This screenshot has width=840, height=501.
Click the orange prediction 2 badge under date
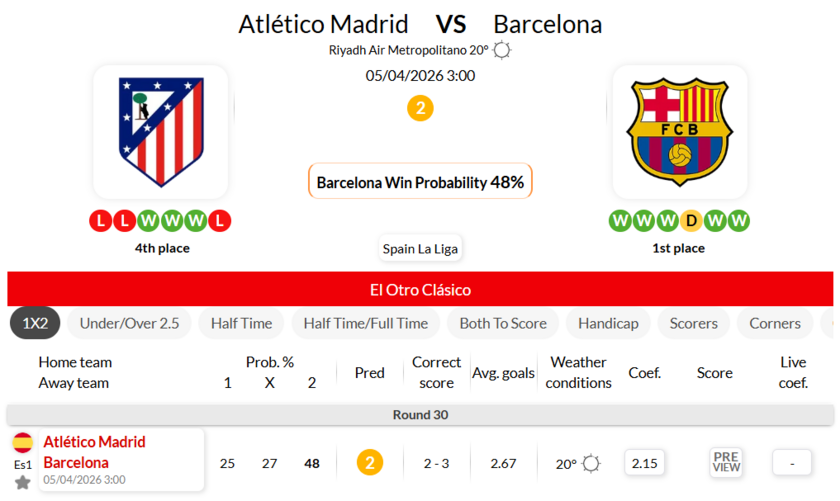[420, 108]
